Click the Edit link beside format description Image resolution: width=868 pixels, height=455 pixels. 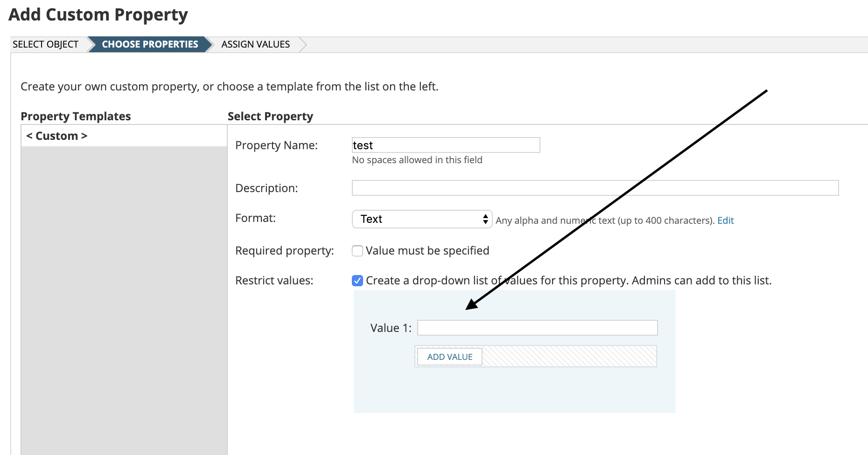click(725, 221)
